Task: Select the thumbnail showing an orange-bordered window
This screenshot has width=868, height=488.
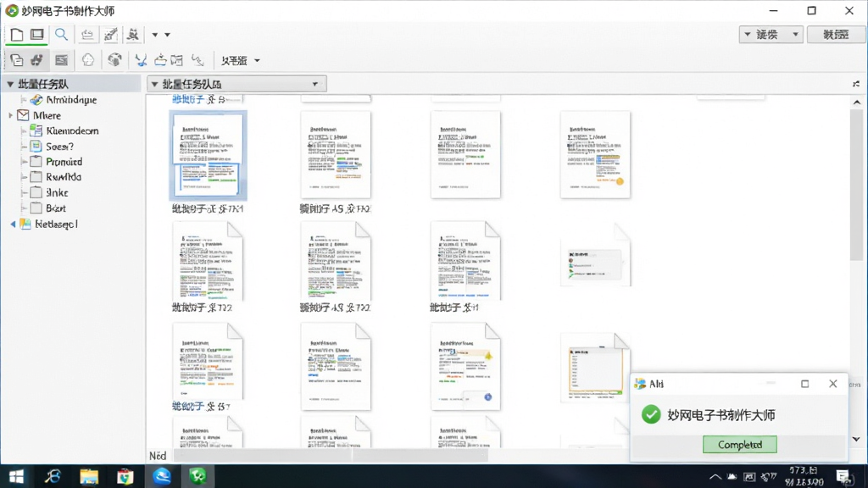Action: [595, 368]
